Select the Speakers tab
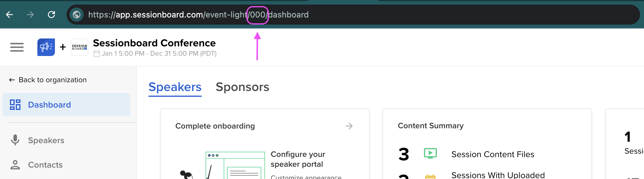 (x=175, y=87)
